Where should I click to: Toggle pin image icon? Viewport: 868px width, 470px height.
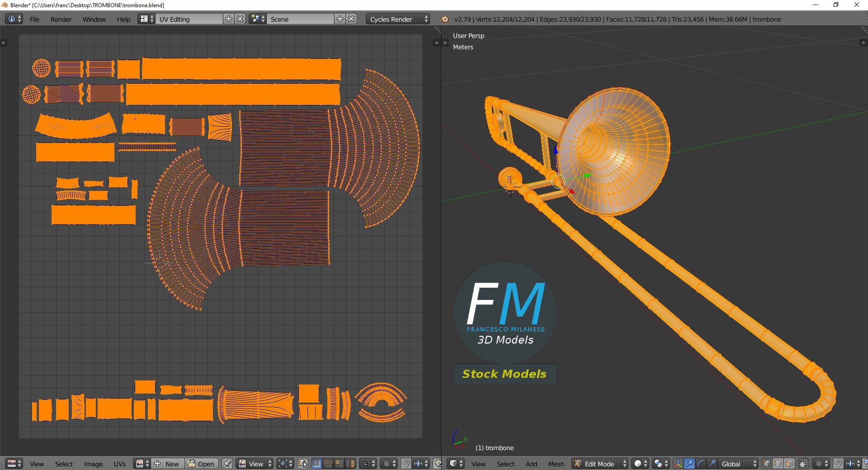pos(227,464)
